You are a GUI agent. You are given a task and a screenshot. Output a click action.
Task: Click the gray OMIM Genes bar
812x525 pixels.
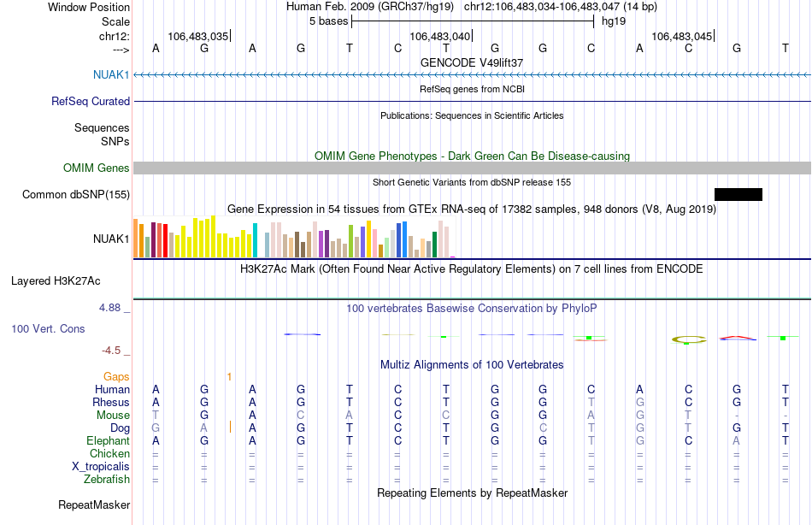pyautogui.click(x=473, y=168)
